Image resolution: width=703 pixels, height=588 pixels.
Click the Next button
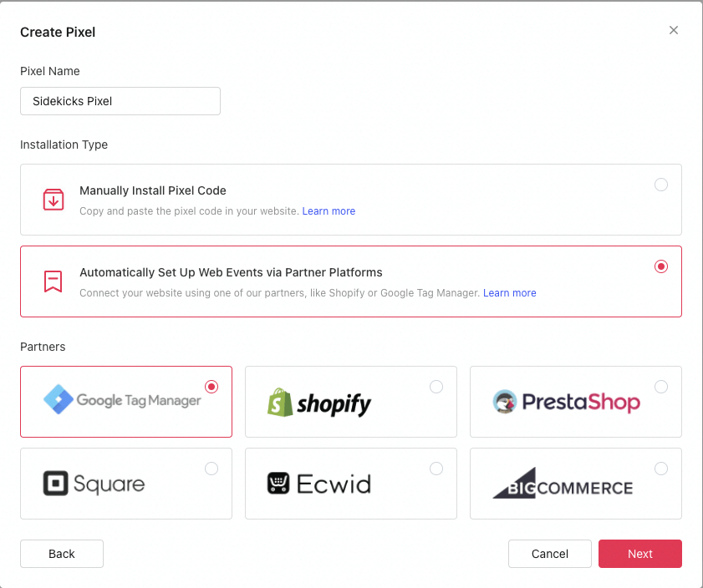pos(639,554)
